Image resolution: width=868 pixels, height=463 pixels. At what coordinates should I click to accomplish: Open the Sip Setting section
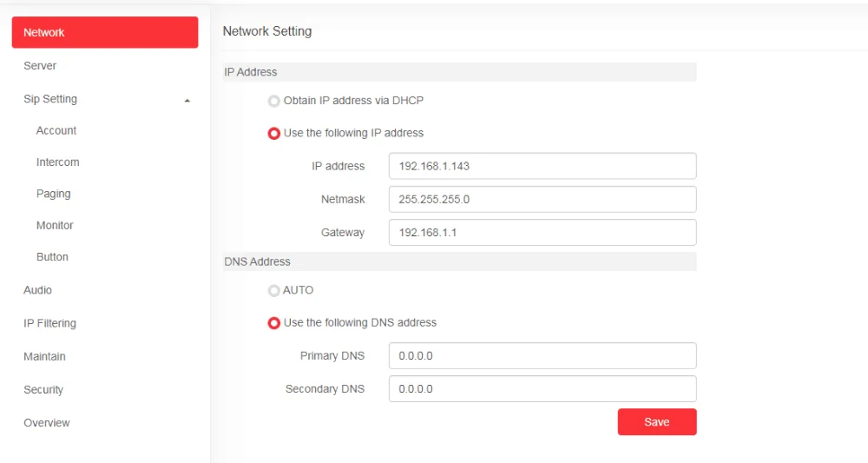coord(50,98)
